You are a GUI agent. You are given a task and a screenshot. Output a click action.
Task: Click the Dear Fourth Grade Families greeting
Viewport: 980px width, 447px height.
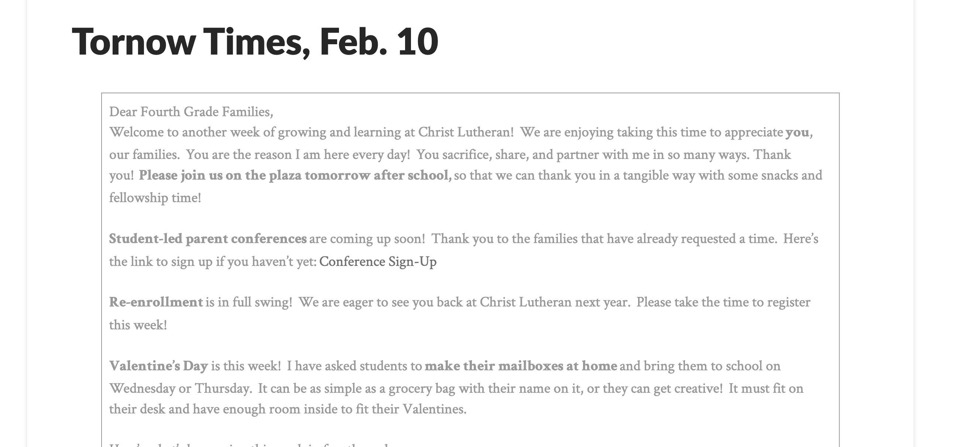[x=191, y=112]
